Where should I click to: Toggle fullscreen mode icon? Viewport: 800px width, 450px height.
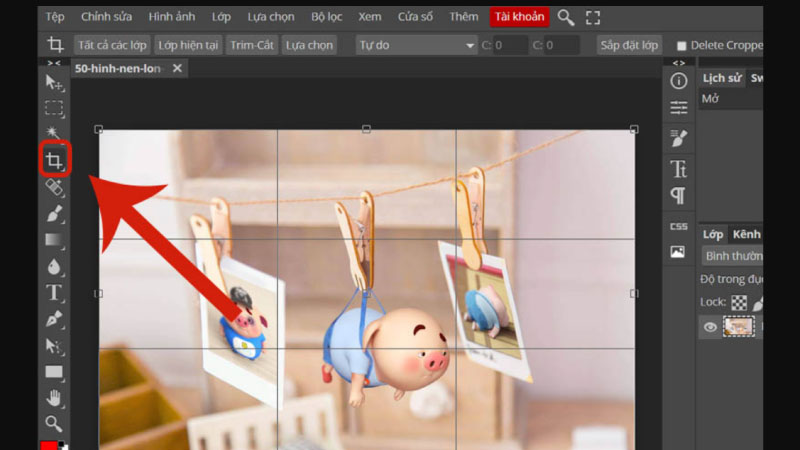pos(593,18)
